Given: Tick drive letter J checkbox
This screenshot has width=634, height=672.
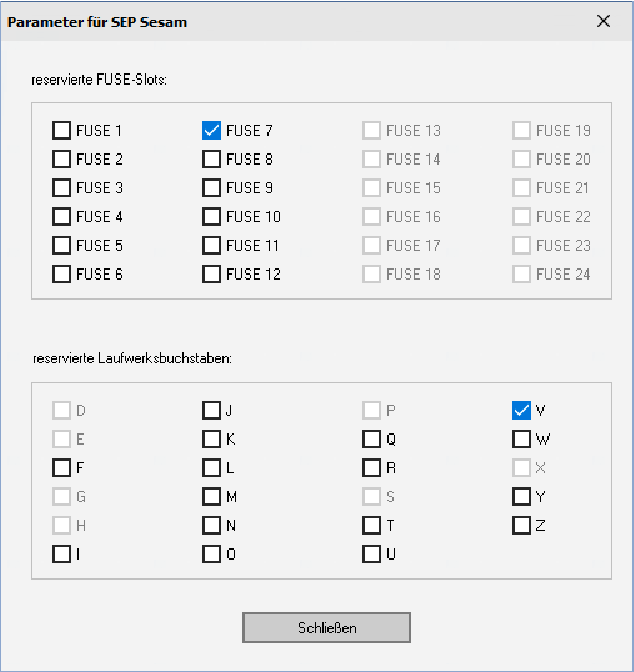Looking at the screenshot, I should pos(211,410).
